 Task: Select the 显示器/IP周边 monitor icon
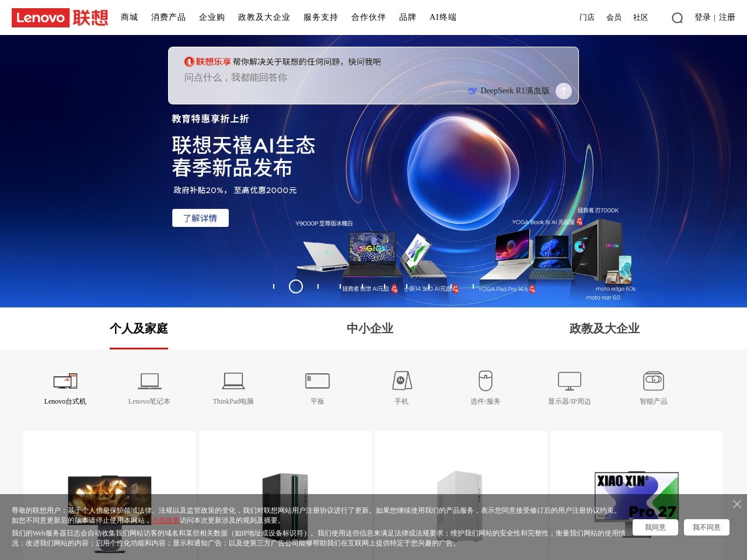(570, 381)
